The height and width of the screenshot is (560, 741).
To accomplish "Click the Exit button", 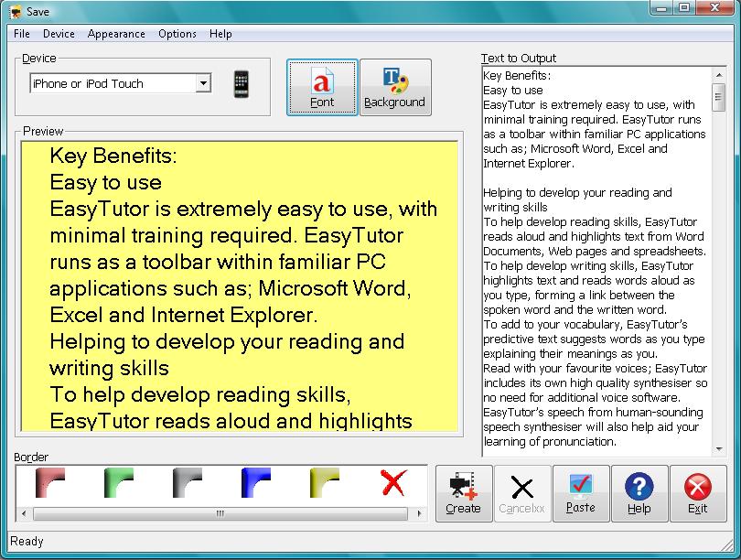I will click(x=698, y=493).
